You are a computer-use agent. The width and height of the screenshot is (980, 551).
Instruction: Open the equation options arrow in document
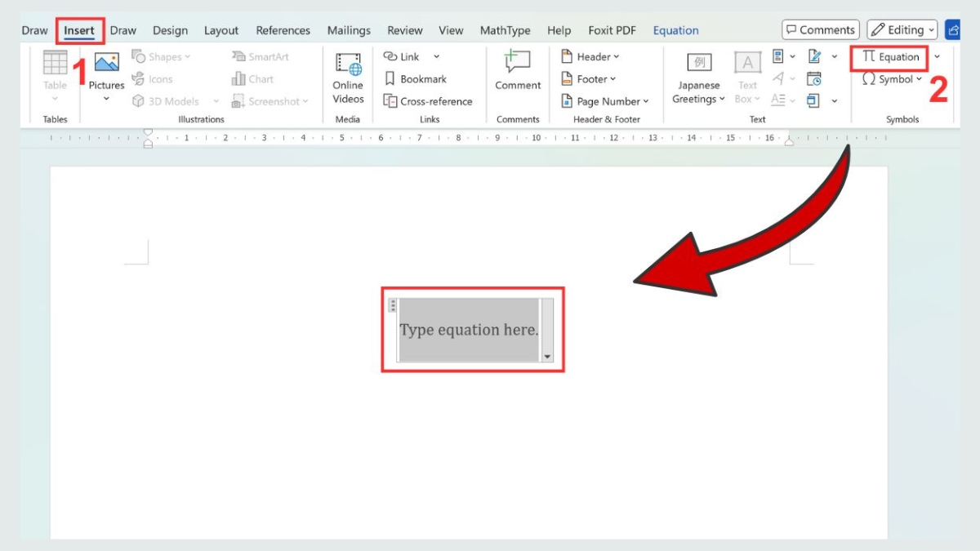(547, 357)
